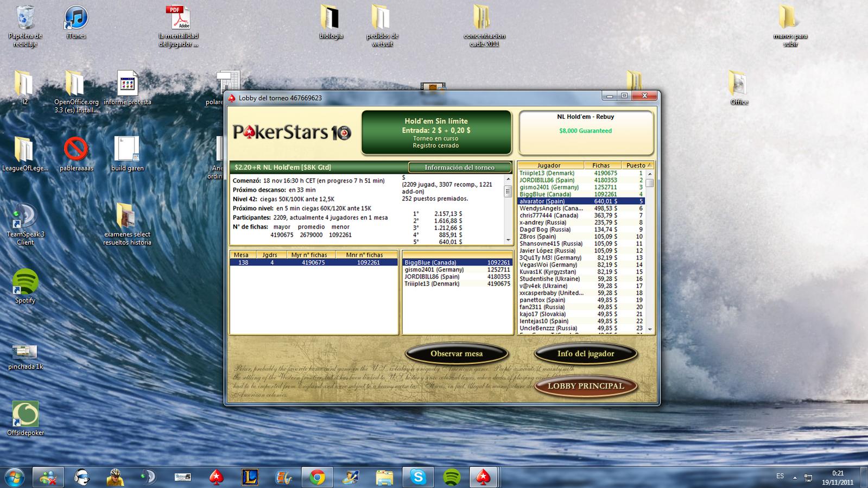Launch Offsidepoker desktop shortcut

(25, 419)
